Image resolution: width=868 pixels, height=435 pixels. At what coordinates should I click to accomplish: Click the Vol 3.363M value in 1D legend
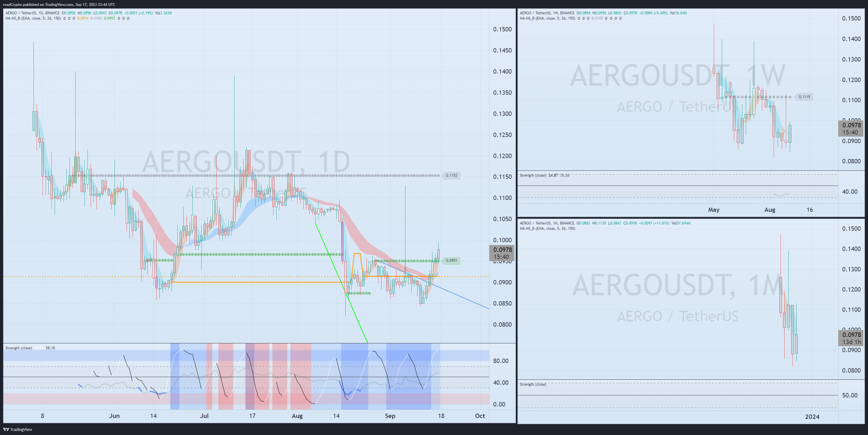click(163, 13)
